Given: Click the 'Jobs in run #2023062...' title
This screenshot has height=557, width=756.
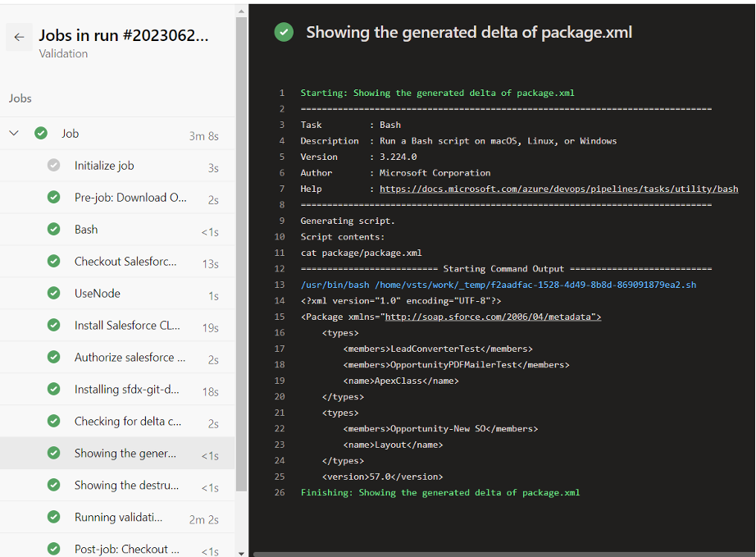Looking at the screenshot, I should click(124, 35).
